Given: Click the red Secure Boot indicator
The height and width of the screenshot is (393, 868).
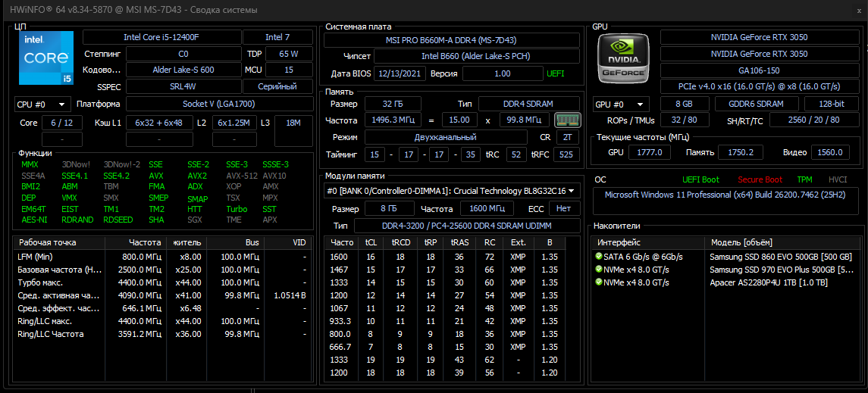Looking at the screenshot, I should click(760, 179).
